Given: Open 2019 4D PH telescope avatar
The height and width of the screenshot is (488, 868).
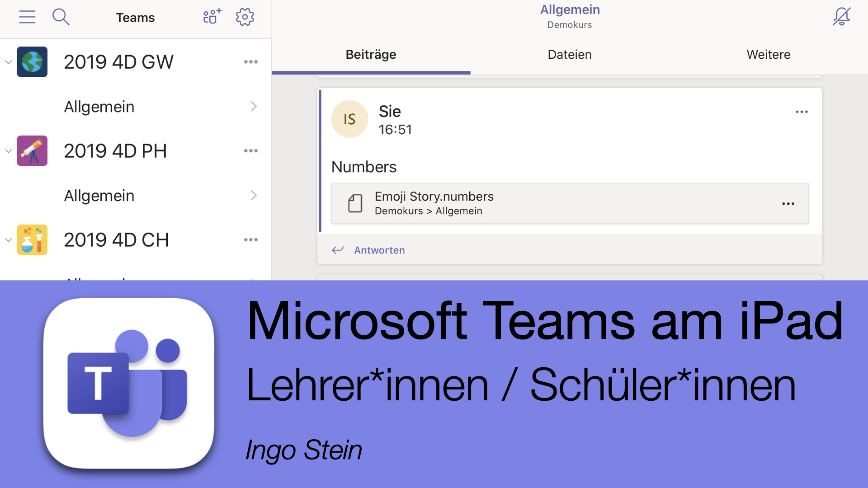Looking at the screenshot, I should [32, 151].
